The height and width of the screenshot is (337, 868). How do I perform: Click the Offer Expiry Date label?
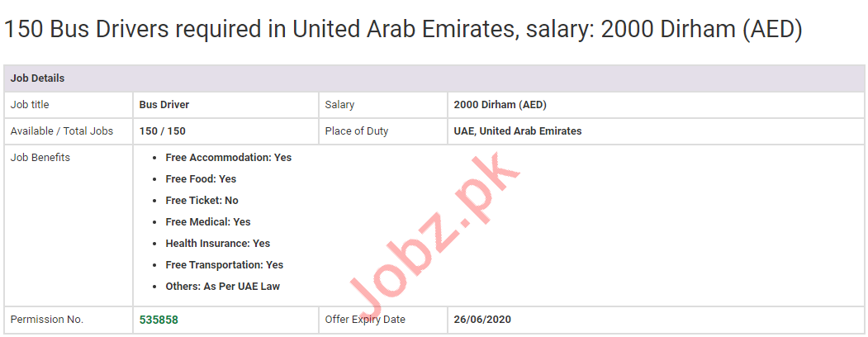[365, 320]
